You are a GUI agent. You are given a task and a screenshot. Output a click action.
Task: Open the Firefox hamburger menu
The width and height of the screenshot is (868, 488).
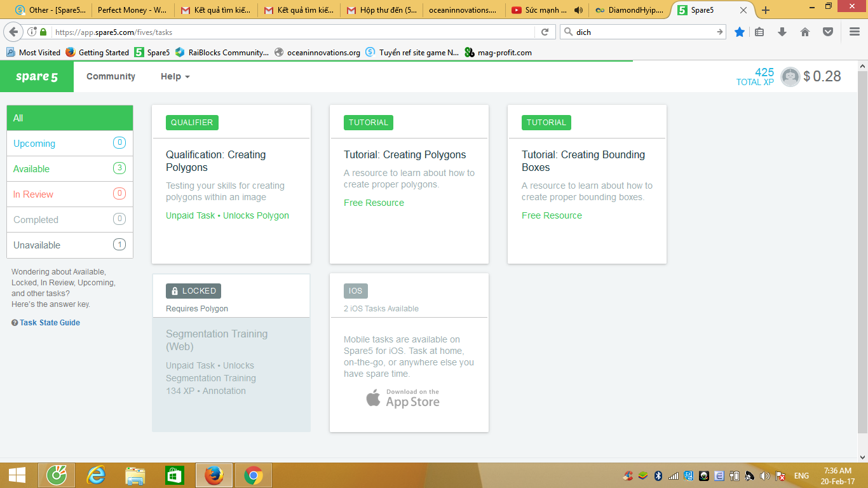[855, 32]
